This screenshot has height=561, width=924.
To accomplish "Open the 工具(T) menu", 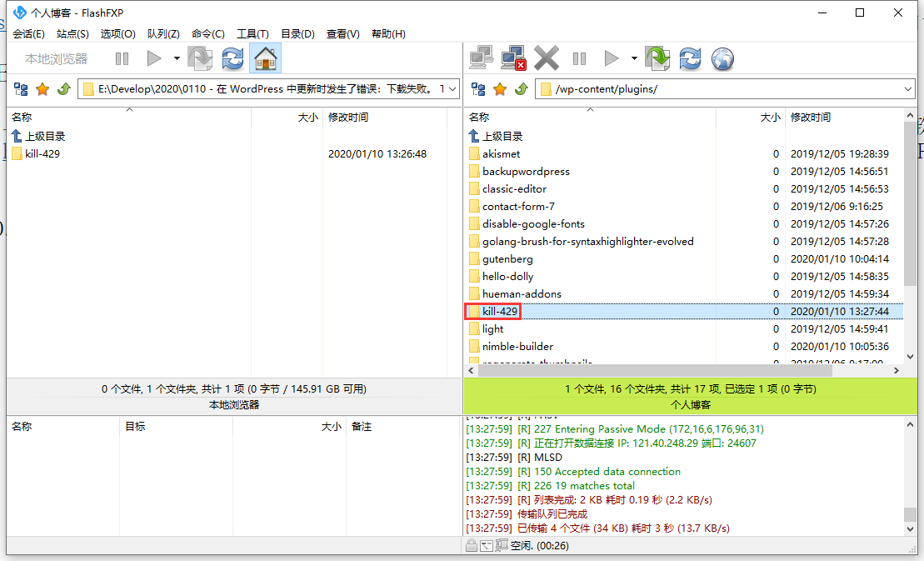I will coord(252,34).
